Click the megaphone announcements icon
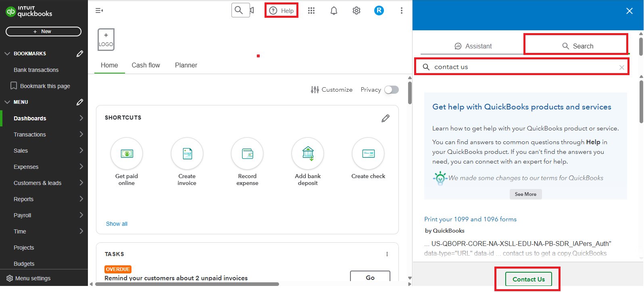This screenshot has height=292, width=644. (252, 10)
